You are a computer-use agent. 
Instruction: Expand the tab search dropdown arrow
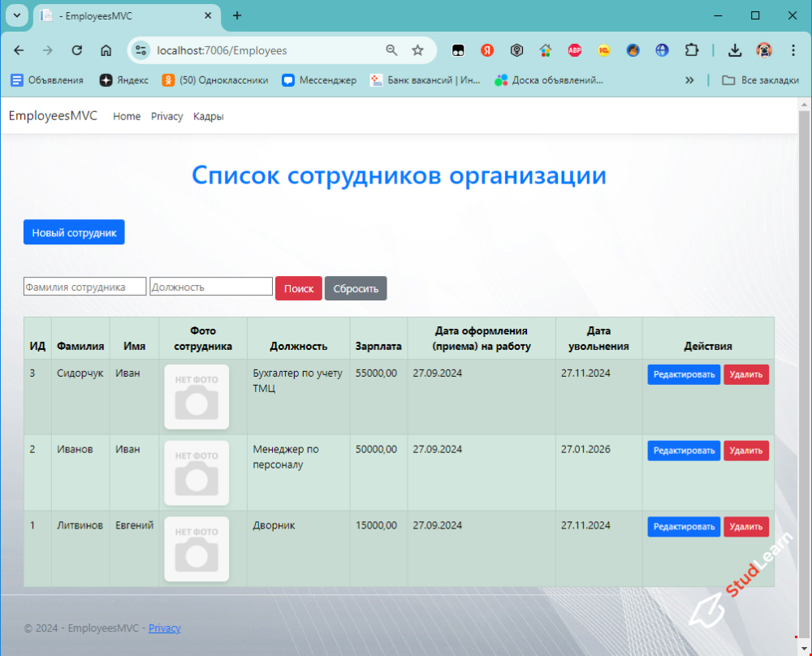click(16, 15)
